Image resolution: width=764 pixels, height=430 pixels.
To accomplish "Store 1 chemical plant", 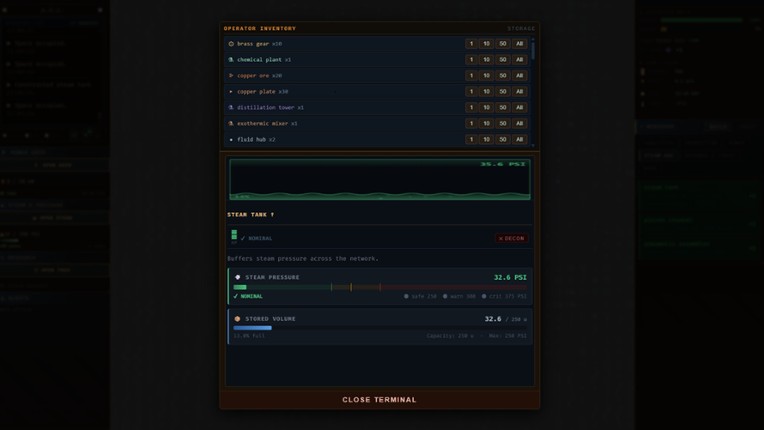I will pyautogui.click(x=471, y=59).
